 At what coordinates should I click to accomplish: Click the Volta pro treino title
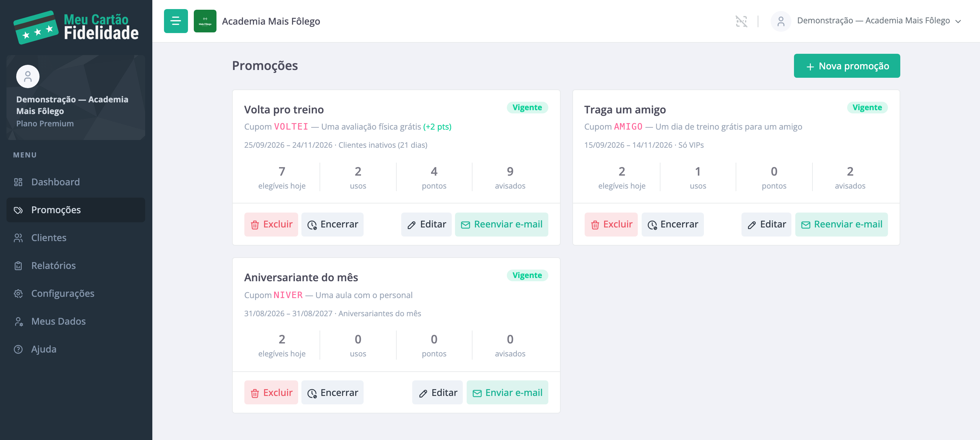click(284, 110)
